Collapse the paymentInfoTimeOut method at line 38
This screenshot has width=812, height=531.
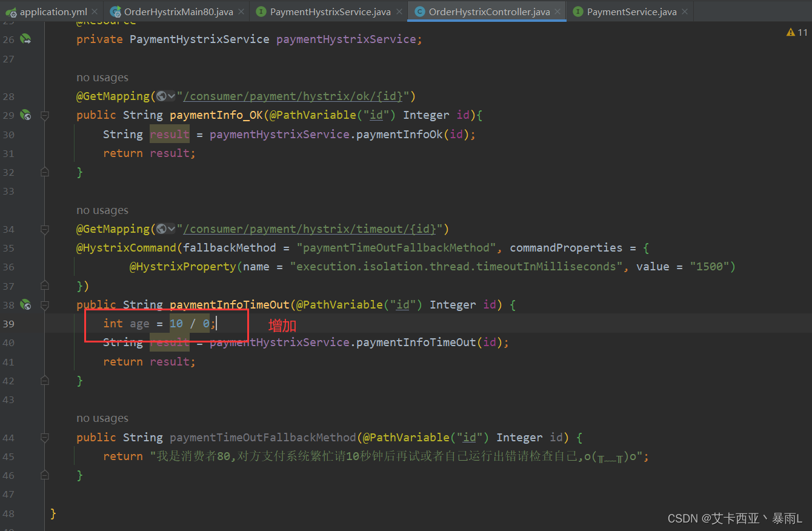click(x=44, y=304)
